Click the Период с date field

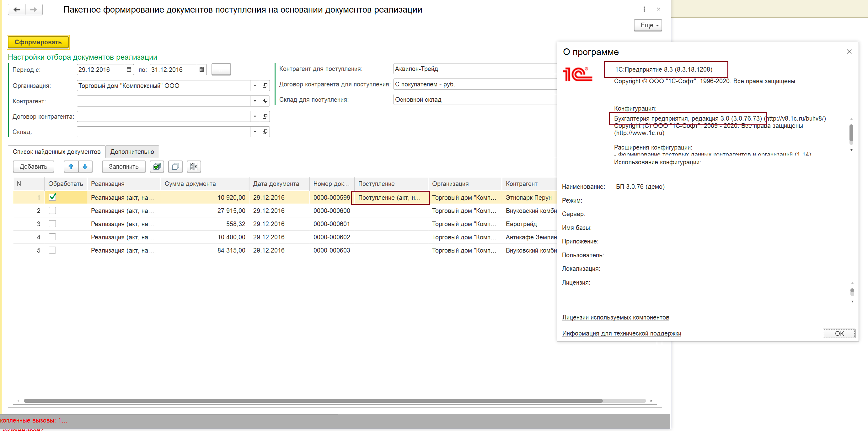click(100, 69)
